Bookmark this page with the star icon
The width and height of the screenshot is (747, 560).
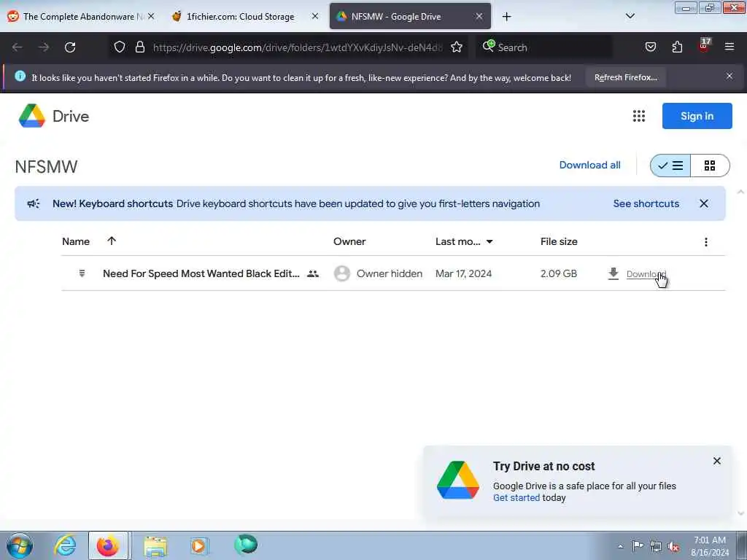click(457, 47)
